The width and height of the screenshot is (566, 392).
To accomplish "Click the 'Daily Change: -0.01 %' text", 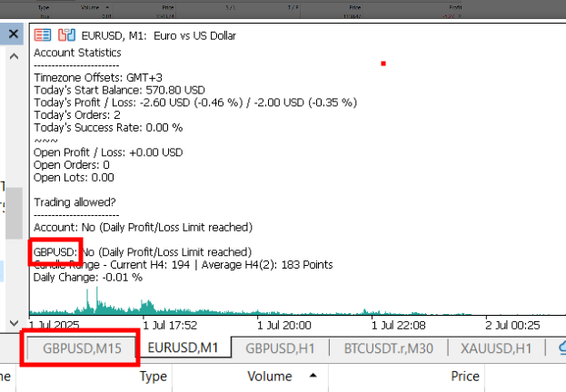I will pos(88,278).
